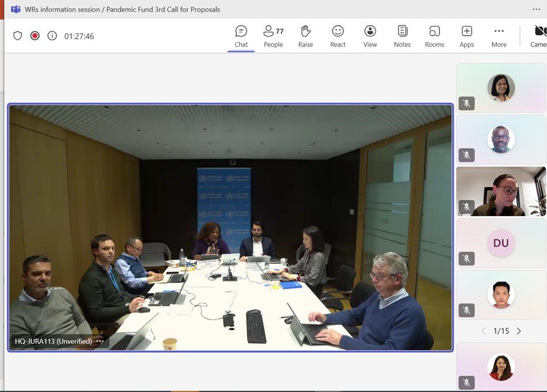Viewport: 547px width, 392px height.
Task: Click the muted mic icon on DU tile
Action: 466,259
